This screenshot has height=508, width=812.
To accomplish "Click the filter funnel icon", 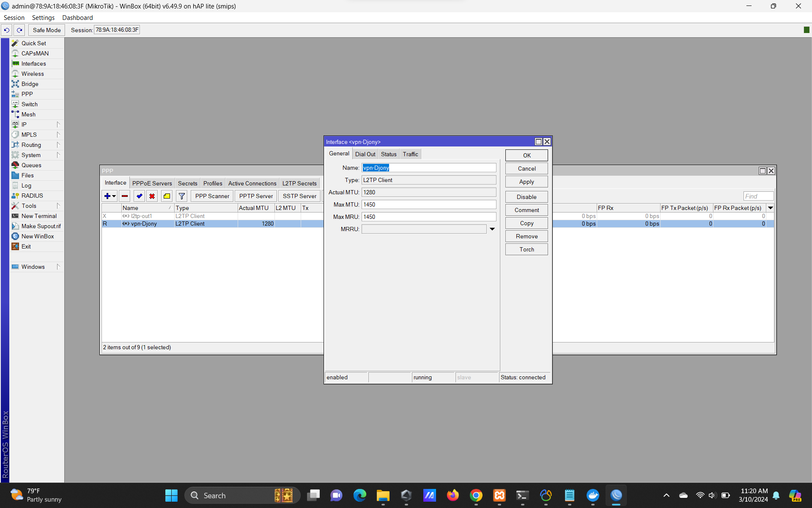I will tap(182, 196).
